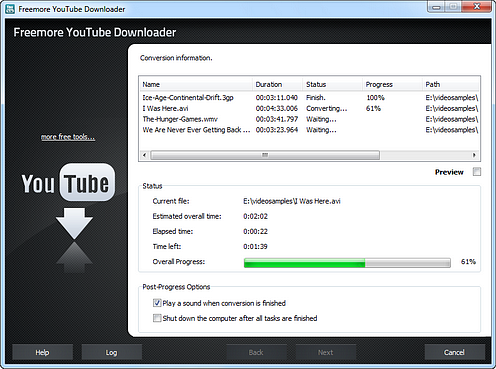Uncheck Play a sound when conversion is finished
Screen dimensions: 496x369
pos(157,303)
